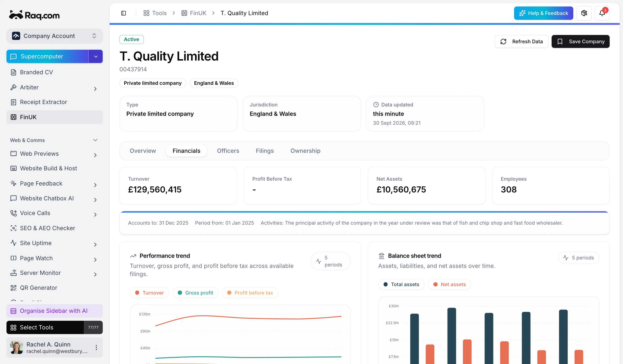Click Rachel A. Quinn's avatar photo

pyautogui.click(x=17, y=347)
